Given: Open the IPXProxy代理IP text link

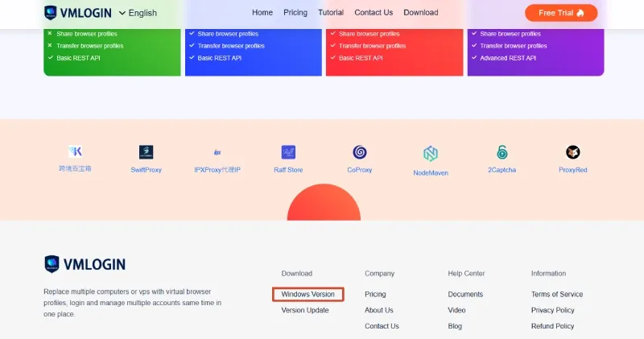Looking at the screenshot, I should click(217, 170).
